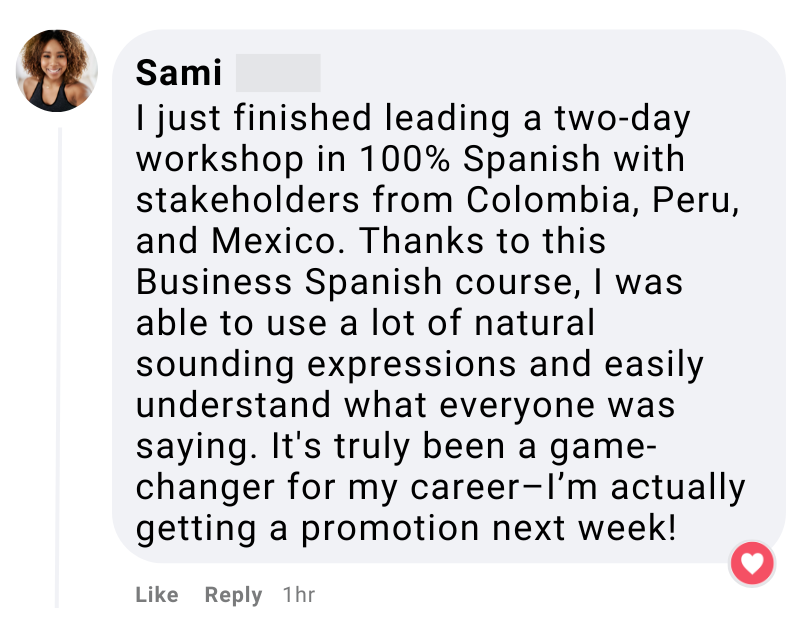Reply to Sami's comment

(x=233, y=595)
